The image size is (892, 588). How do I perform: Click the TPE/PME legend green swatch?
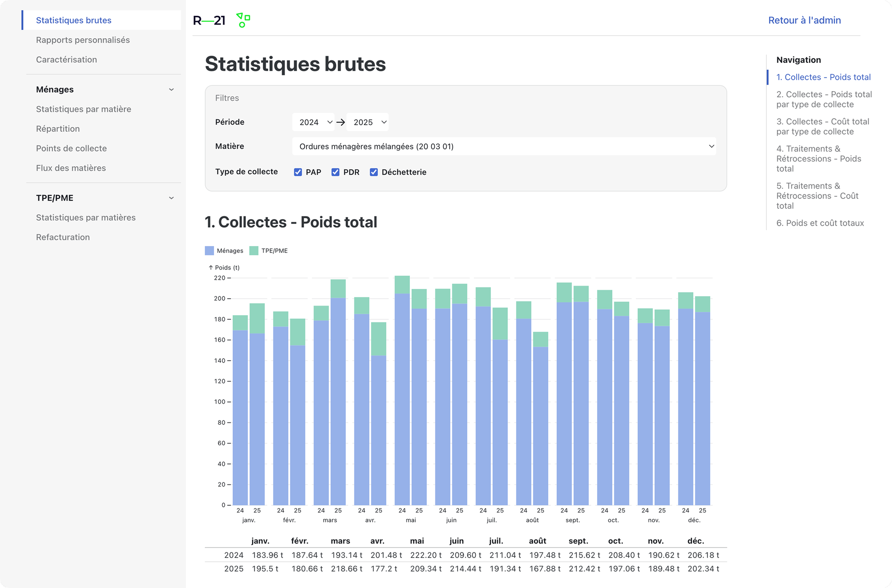click(254, 251)
